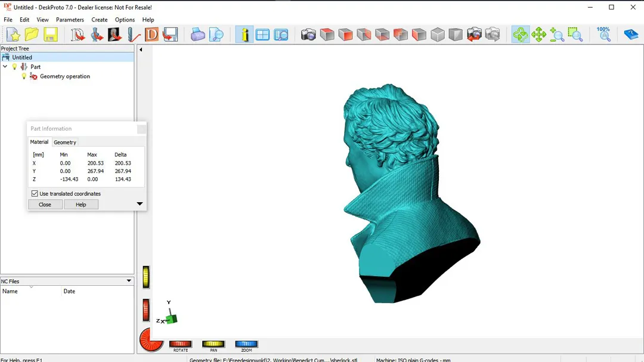Activate the zoom window selection tool
This screenshot has width=644, height=362.
pos(575,35)
